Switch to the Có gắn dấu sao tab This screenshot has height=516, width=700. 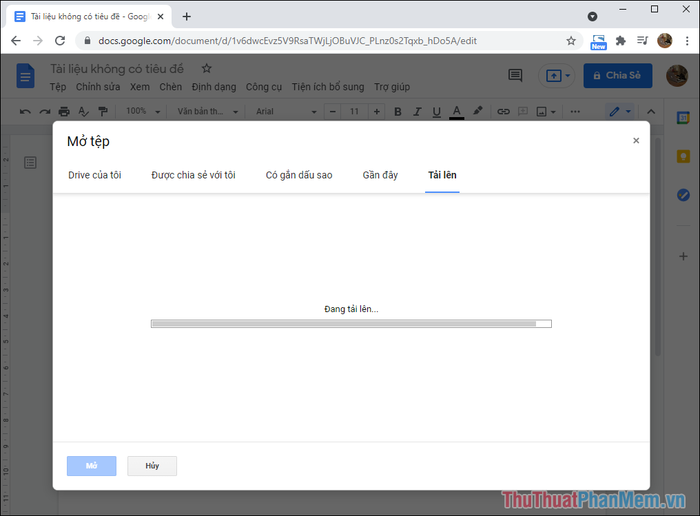coord(299,175)
